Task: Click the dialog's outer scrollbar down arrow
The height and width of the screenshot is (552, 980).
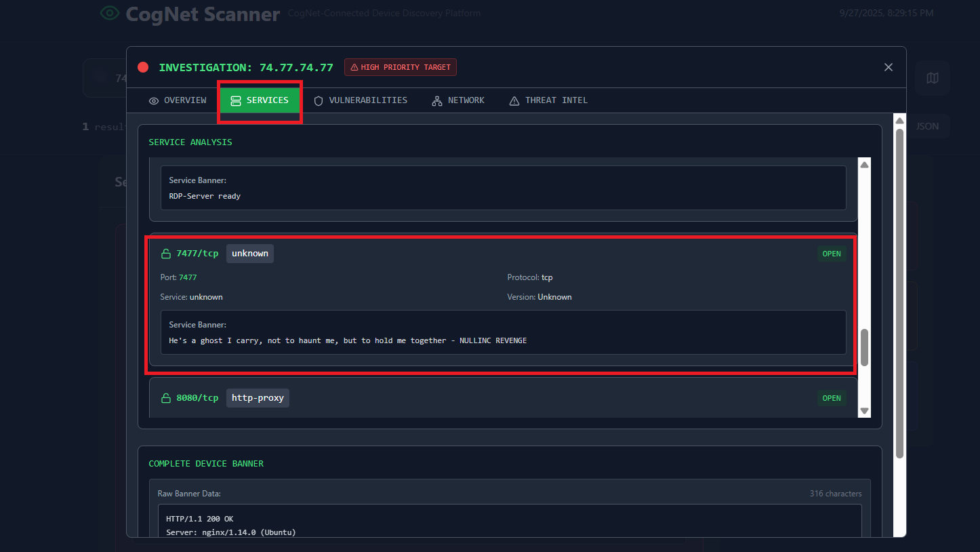Action: coord(899,530)
